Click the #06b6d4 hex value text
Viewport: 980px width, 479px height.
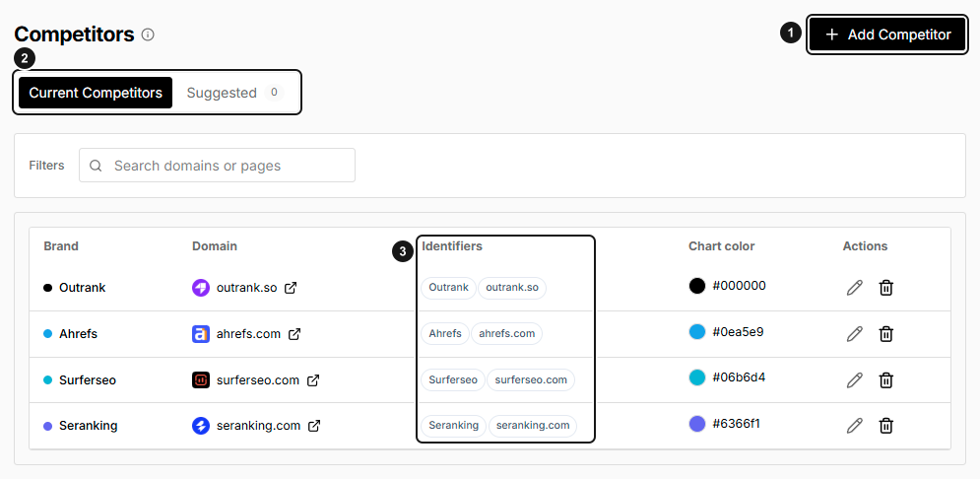739,377
